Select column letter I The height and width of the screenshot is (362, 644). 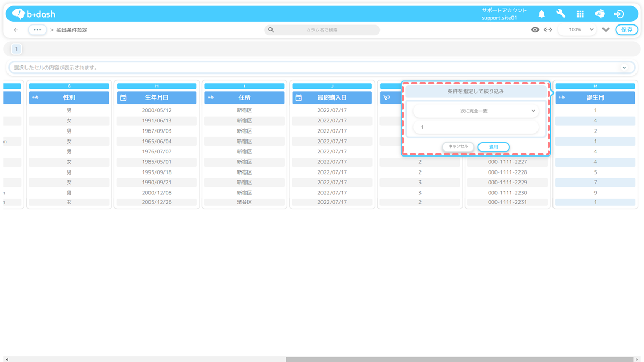(244, 86)
